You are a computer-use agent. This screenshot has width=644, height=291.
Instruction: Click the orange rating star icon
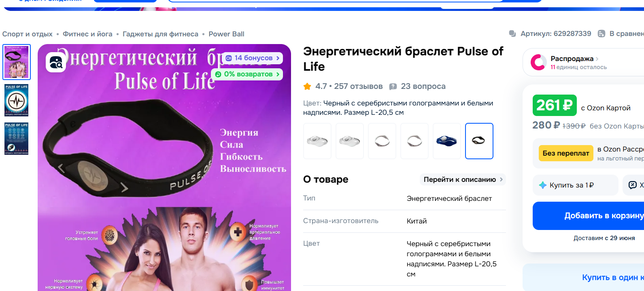tap(307, 86)
